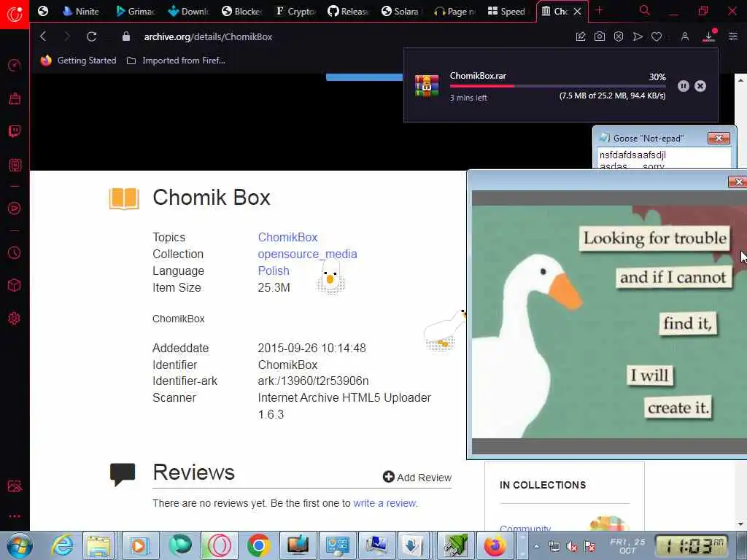Open History clock icon in sidebar
This screenshot has width=747, height=560.
click(15, 252)
